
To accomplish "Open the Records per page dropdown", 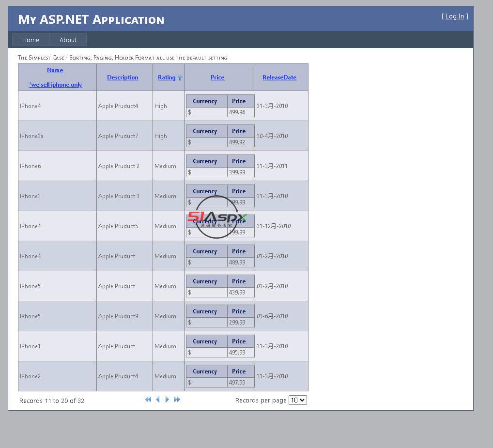I will [x=297, y=400].
